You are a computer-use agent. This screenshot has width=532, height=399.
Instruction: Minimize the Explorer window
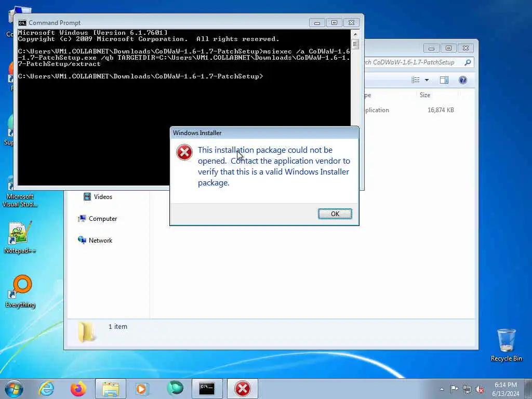(431, 48)
